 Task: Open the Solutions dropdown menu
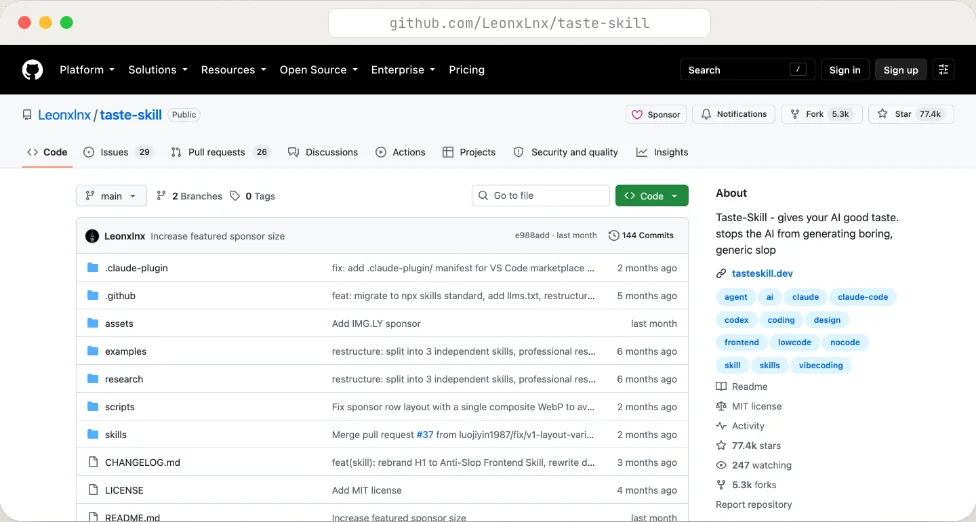tap(158, 70)
